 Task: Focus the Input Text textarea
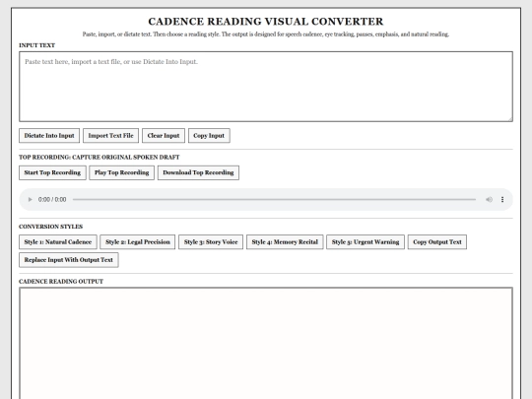[266, 87]
